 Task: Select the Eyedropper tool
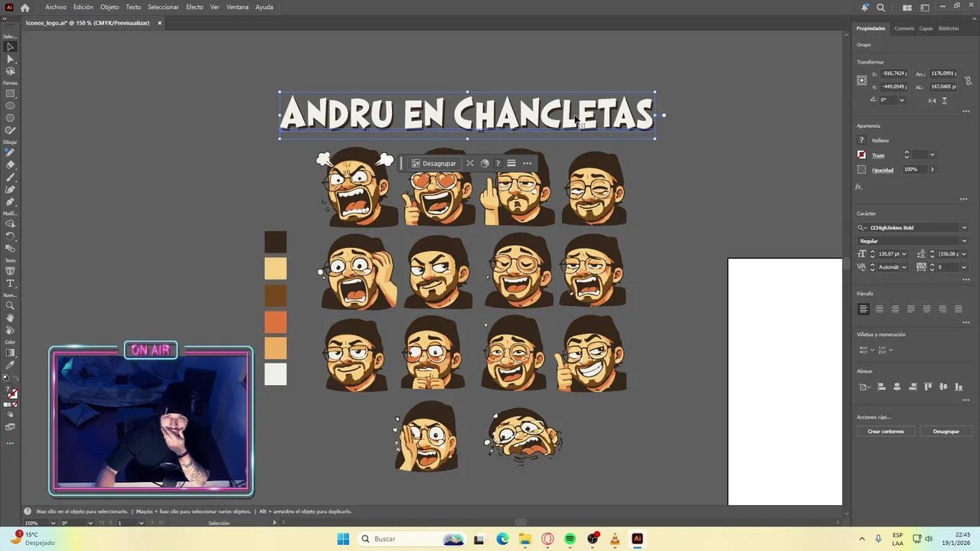click(11, 365)
